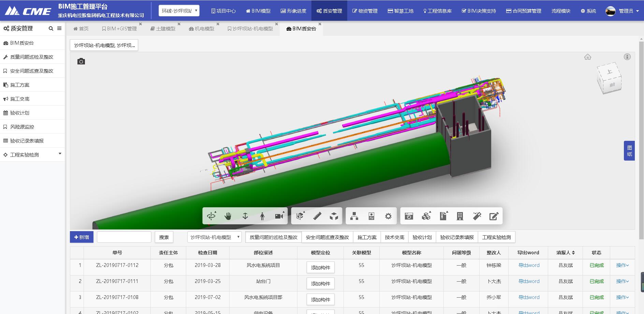Select the orbit rotate tool in viewer toolbar
This screenshot has height=314, width=644.
(211, 216)
